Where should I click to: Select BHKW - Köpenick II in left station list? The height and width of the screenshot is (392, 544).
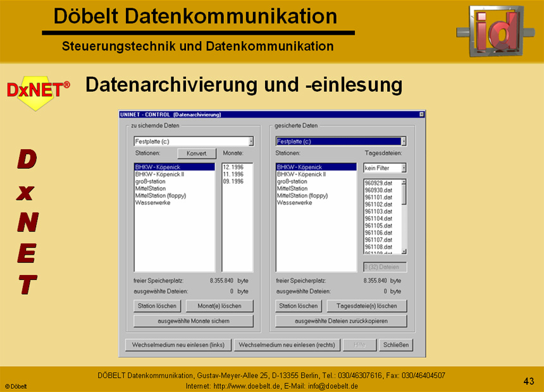click(175, 174)
